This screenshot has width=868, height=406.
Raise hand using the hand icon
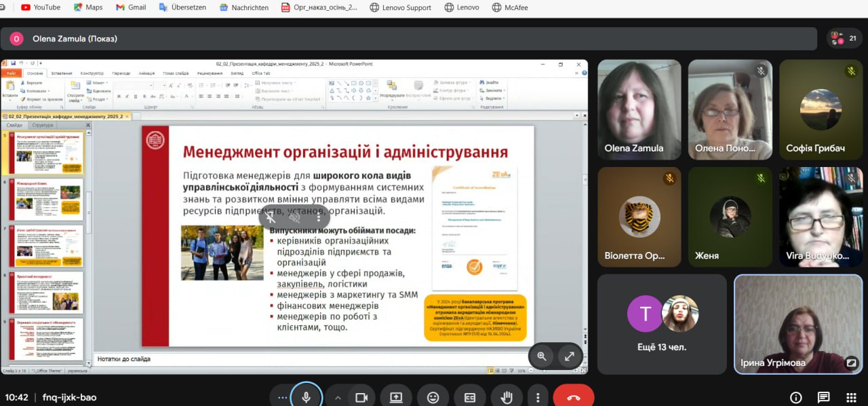pyautogui.click(x=506, y=397)
